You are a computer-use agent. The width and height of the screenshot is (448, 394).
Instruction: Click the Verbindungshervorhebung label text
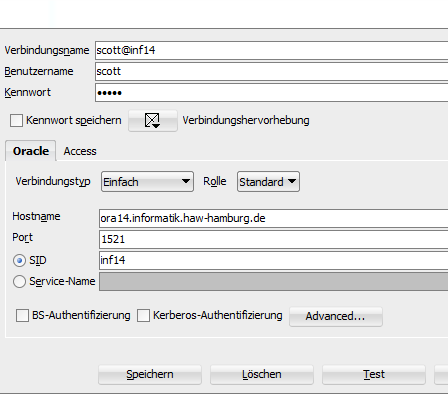246,120
